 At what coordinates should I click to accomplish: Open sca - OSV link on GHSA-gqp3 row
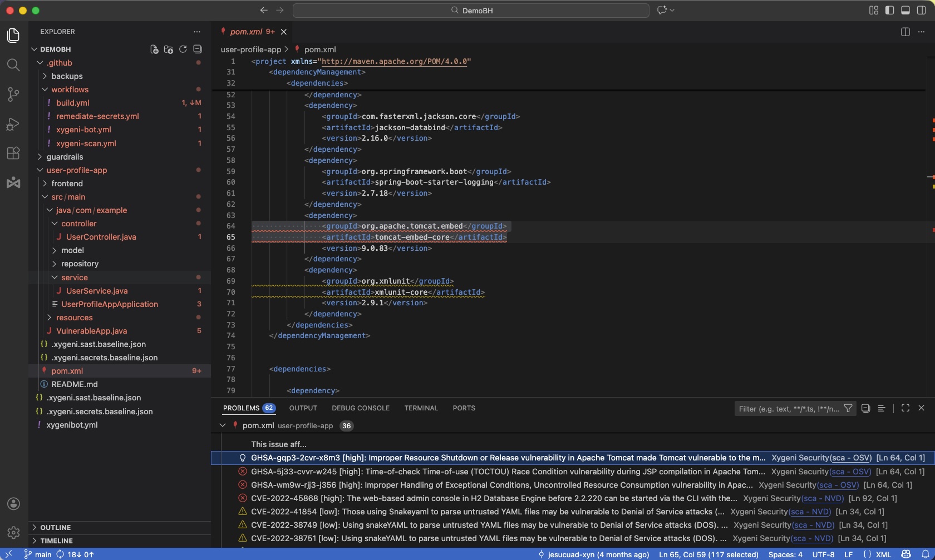850,458
